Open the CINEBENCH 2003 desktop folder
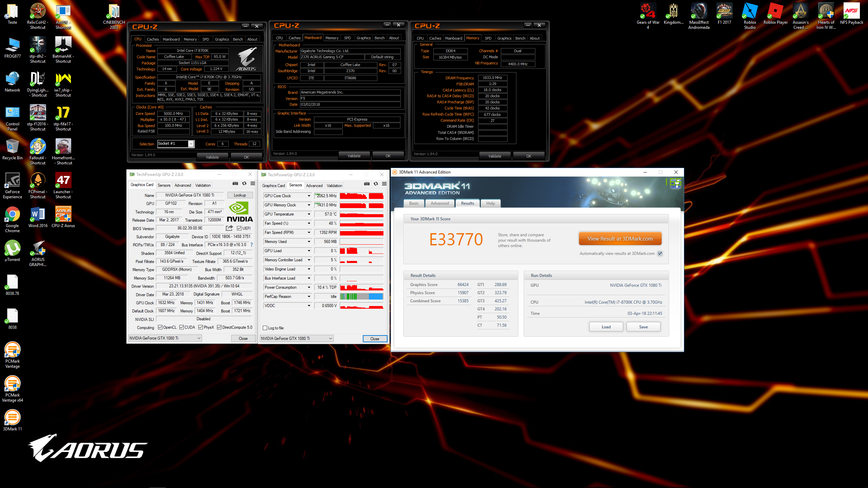The width and height of the screenshot is (868, 488). coord(114,16)
